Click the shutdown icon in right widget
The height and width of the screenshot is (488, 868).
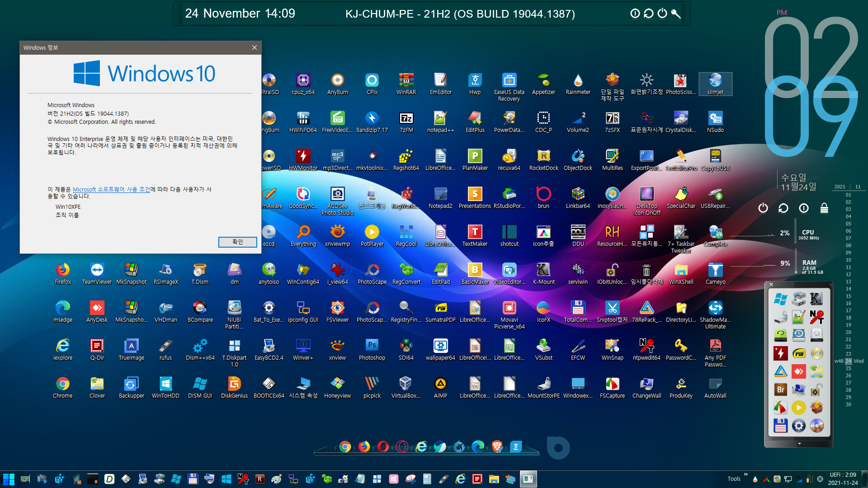(x=763, y=208)
